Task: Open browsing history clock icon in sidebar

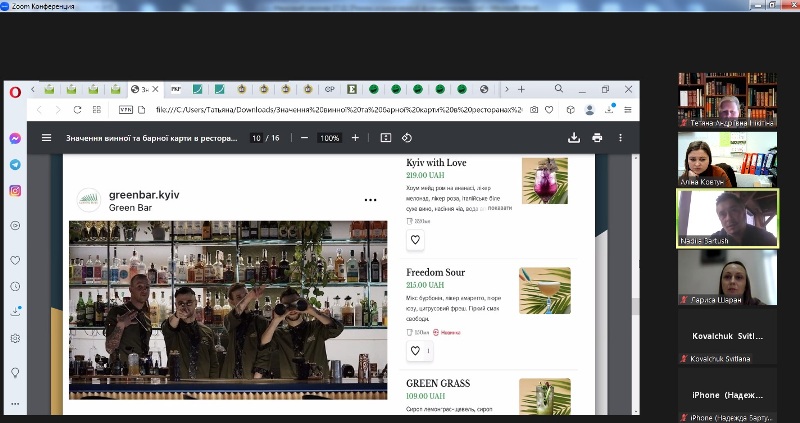Action: pyautogui.click(x=15, y=286)
